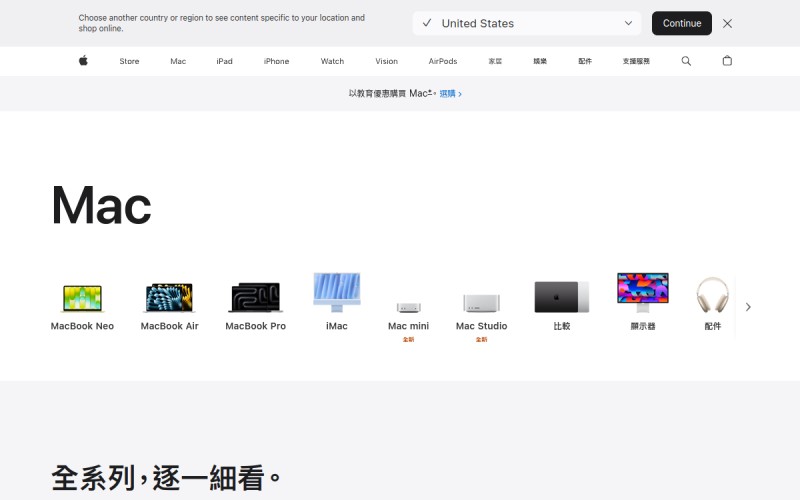
Task: Advance product carousel with right chevron
Action: 748,307
